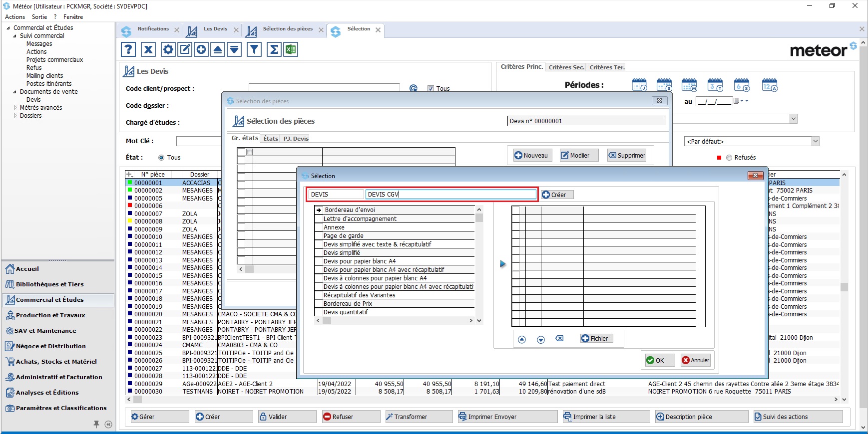Expand the Métrés avancés tree node
This screenshot has height=434, width=868.
[14, 108]
